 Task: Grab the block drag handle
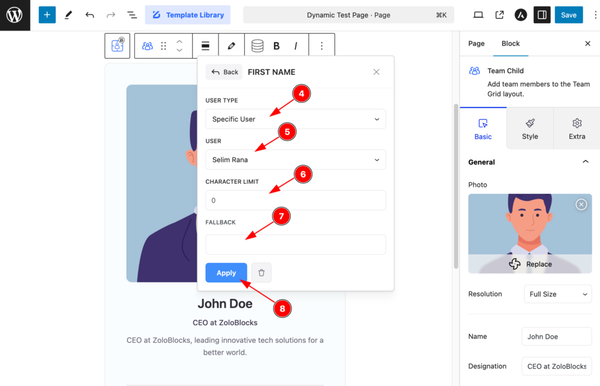(x=163, y=46)
